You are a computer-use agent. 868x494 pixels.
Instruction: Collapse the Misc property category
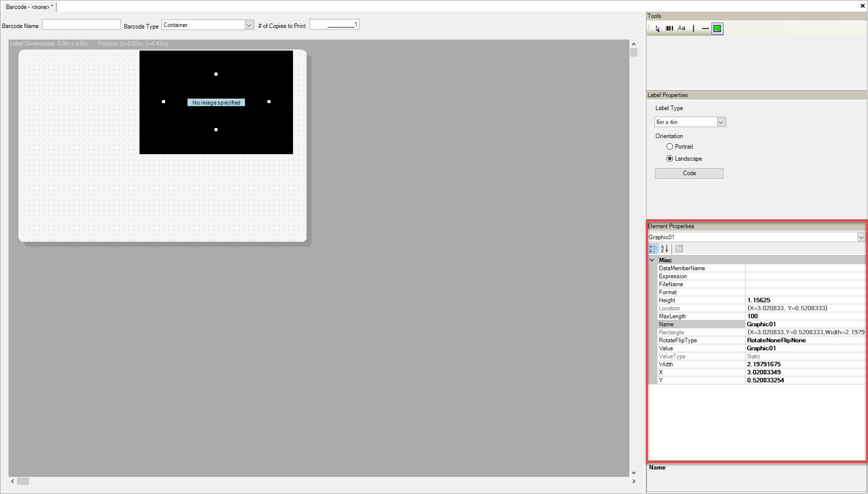pos(652,260)
